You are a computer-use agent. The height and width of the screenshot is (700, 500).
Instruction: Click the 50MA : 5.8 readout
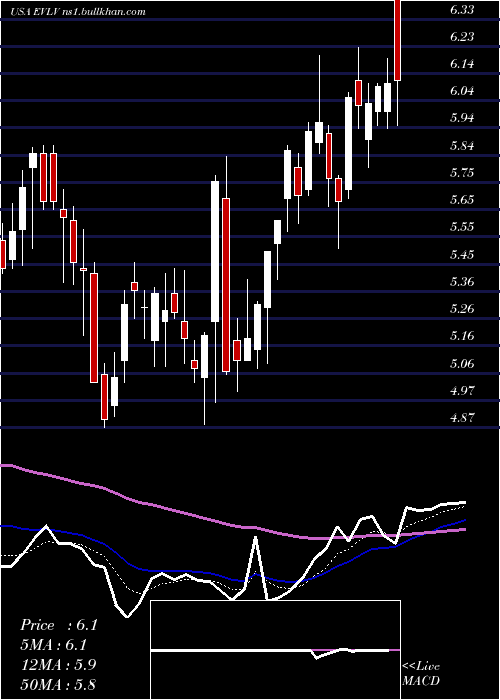point(58,684)
